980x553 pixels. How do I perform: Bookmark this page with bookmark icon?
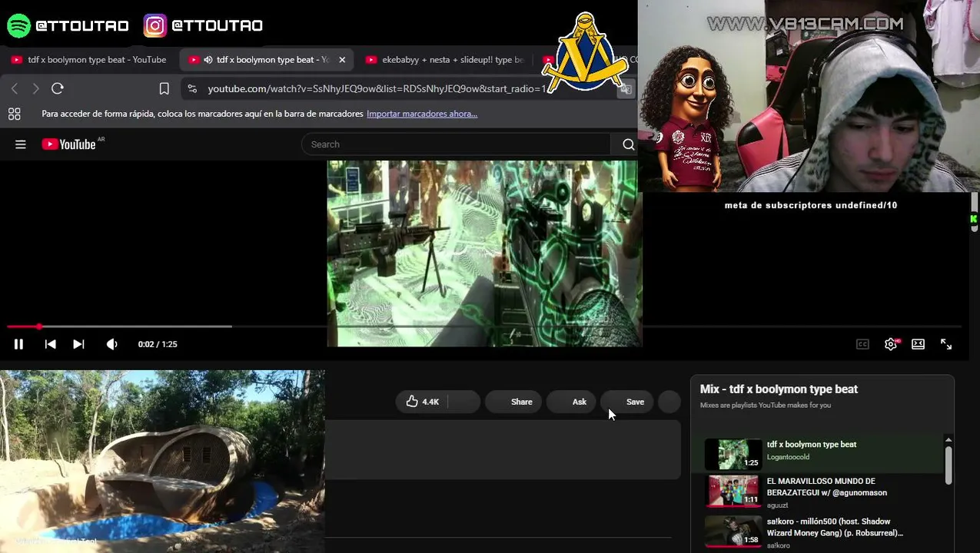tap(164, 88)
